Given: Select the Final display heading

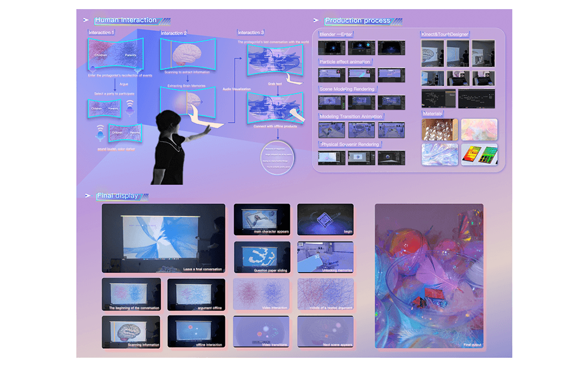Looking at the screenshot, I should click(x=118, y=195).
